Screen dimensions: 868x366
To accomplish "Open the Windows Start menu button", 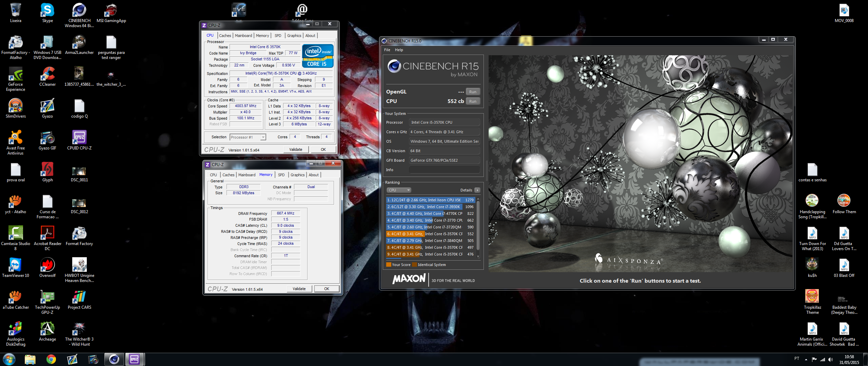I will (9, 359).
